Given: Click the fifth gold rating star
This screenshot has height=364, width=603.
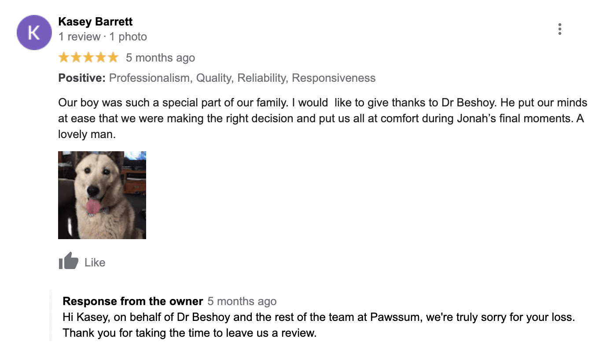Looking at the screenshot, I should pyautogui.click(x=113, y=58).
